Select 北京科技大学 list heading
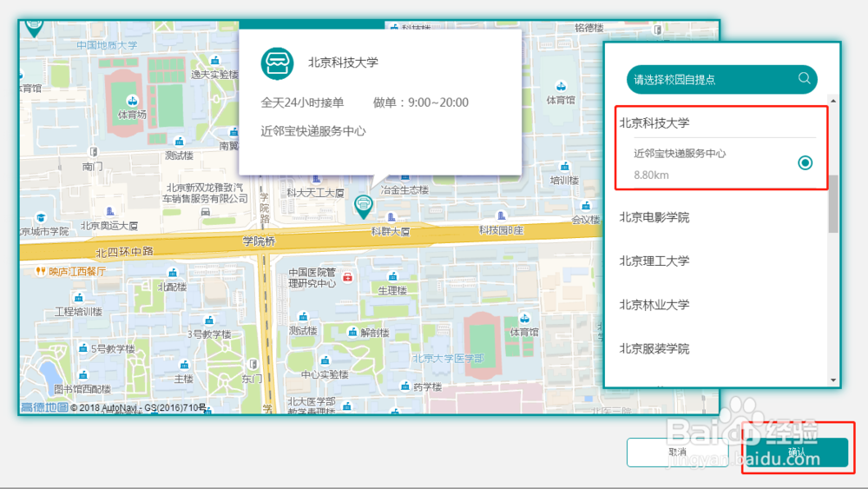This screenshot has width=868, height=489. [654, 123]
